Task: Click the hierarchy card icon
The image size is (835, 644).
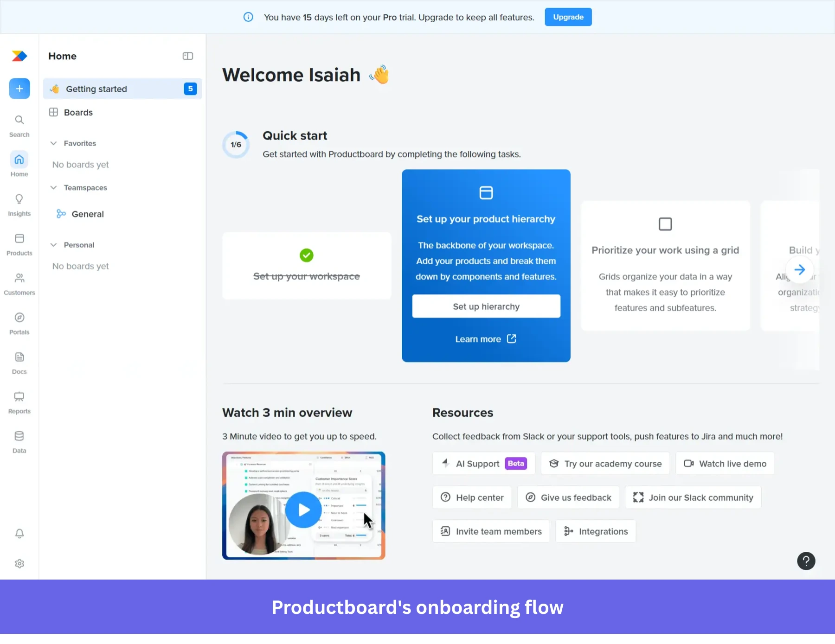Action: coord(486,192)
